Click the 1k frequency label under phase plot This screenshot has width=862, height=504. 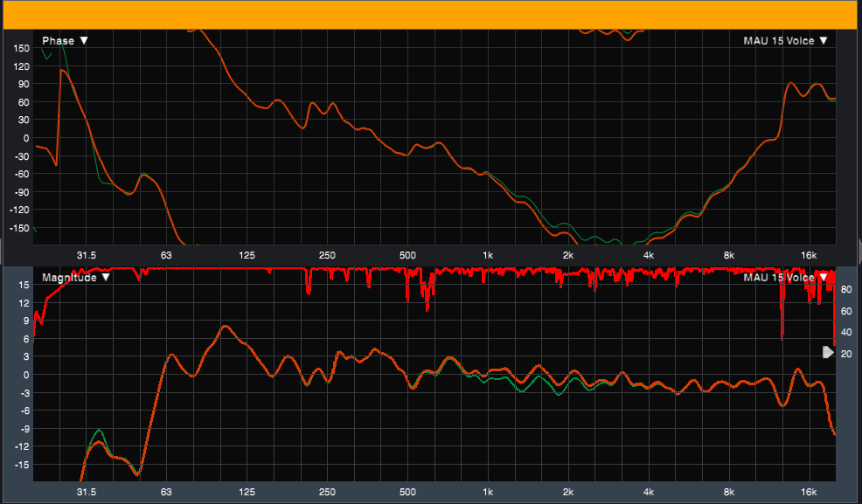(x=488, y=255)
